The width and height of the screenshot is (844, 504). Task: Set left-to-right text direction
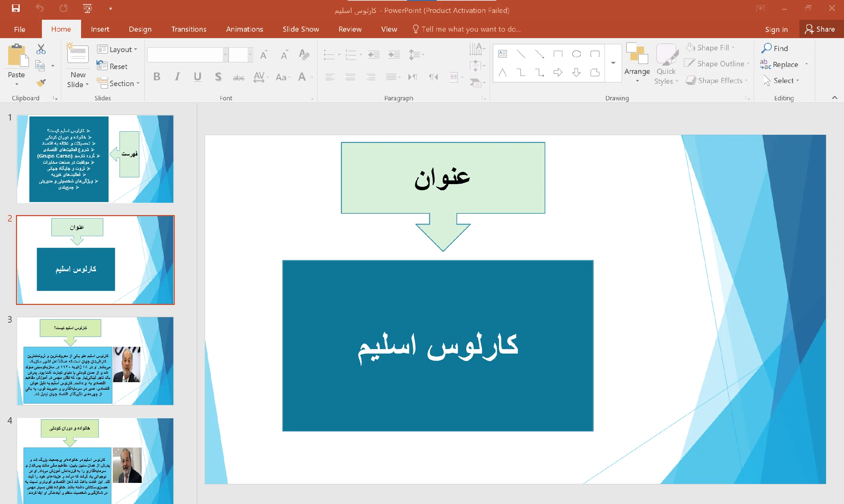pos(412,77)
